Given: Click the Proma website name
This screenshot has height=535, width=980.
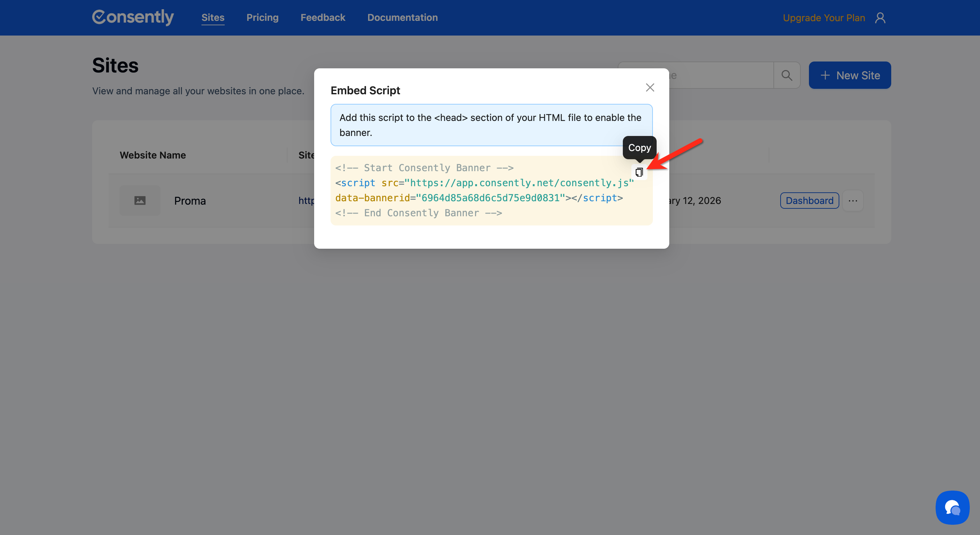Looking at the screenshot, I should point(190,201).
